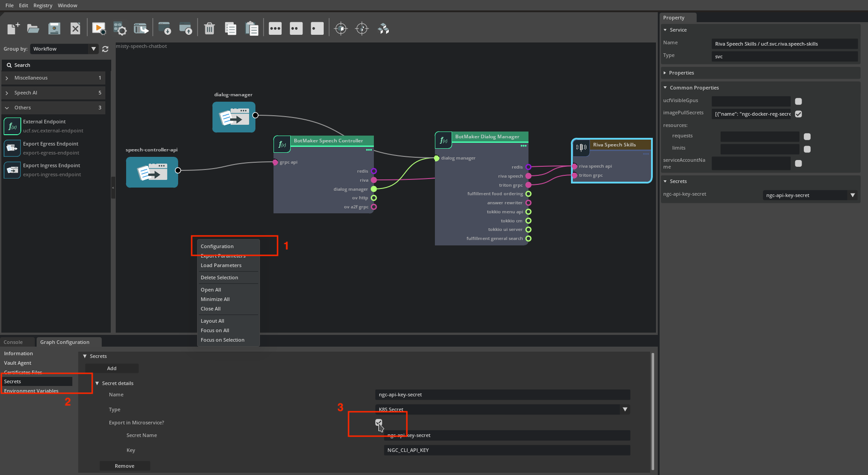
Task: Click the layout graph cubes icon
Action: click(x=383, y=29)
